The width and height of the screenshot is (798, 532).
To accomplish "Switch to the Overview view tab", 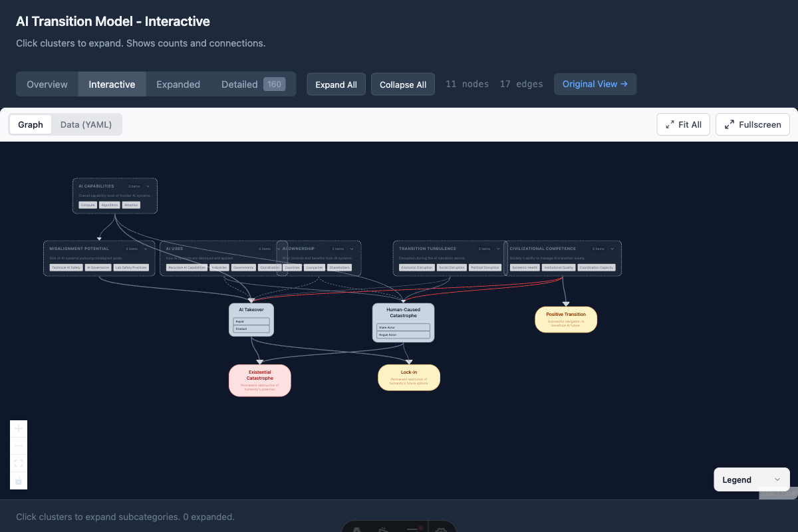I will tap(47, 84).
